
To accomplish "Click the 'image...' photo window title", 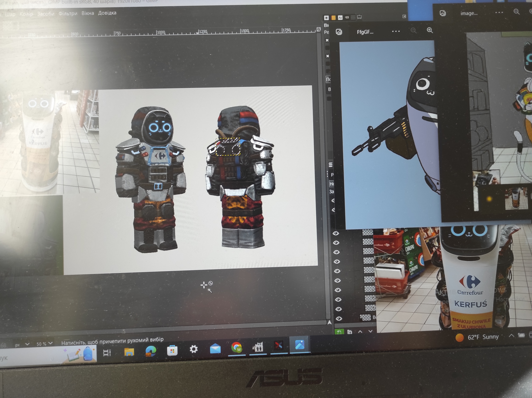I will [x=469, y=13].
